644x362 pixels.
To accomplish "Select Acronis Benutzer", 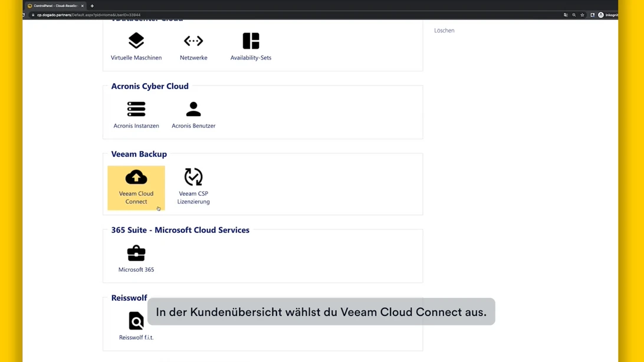I will pos(193,114).
